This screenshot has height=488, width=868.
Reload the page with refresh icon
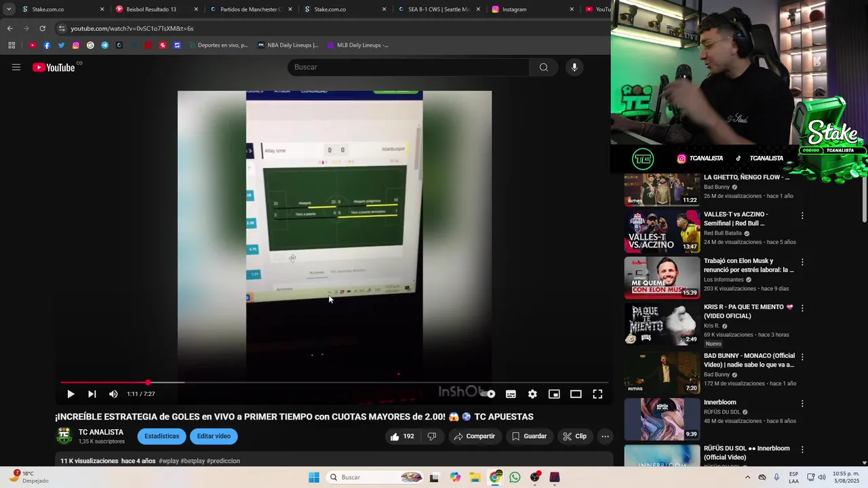coord(42,28)
